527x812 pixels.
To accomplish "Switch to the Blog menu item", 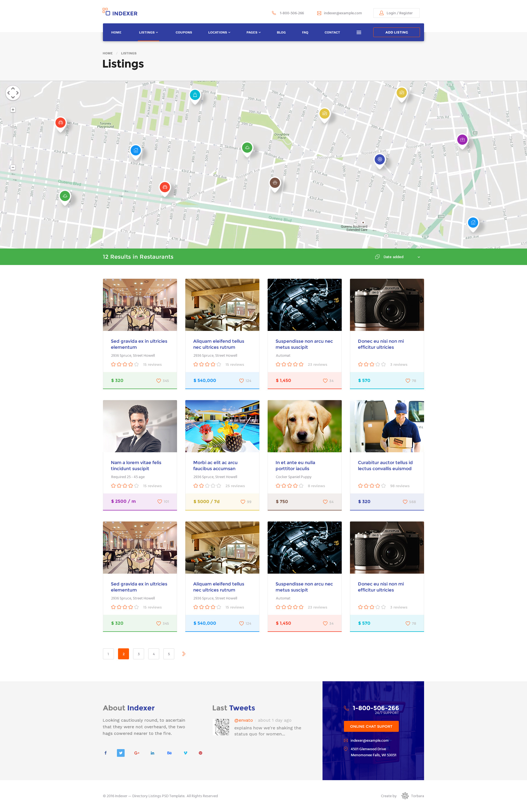I will click(281, 32).
